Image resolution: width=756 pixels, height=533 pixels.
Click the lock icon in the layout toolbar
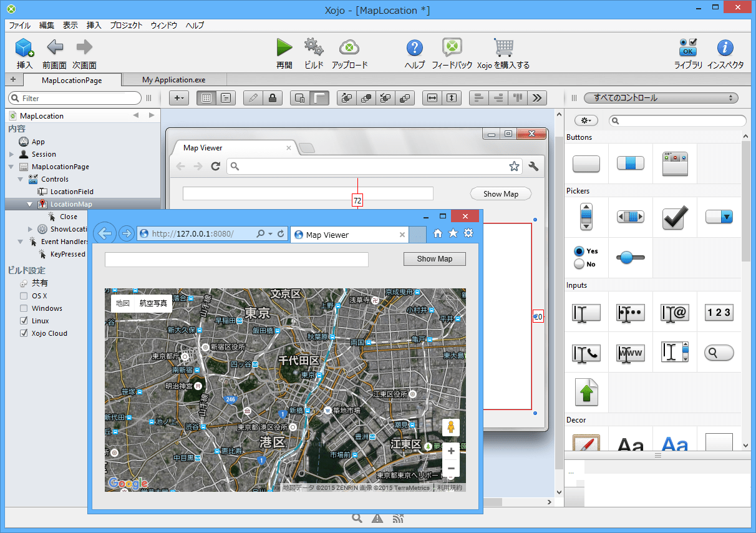(x=272, y=98)
